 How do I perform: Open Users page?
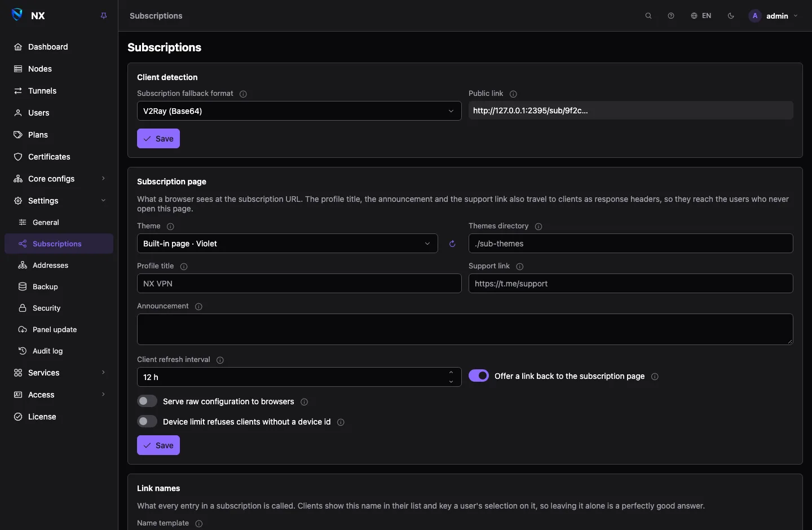pos(59,113)
